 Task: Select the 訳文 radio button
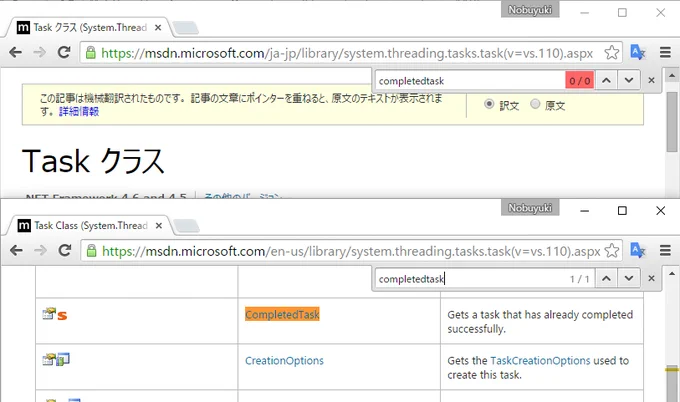pyautogui.click(x=489, y=104)
